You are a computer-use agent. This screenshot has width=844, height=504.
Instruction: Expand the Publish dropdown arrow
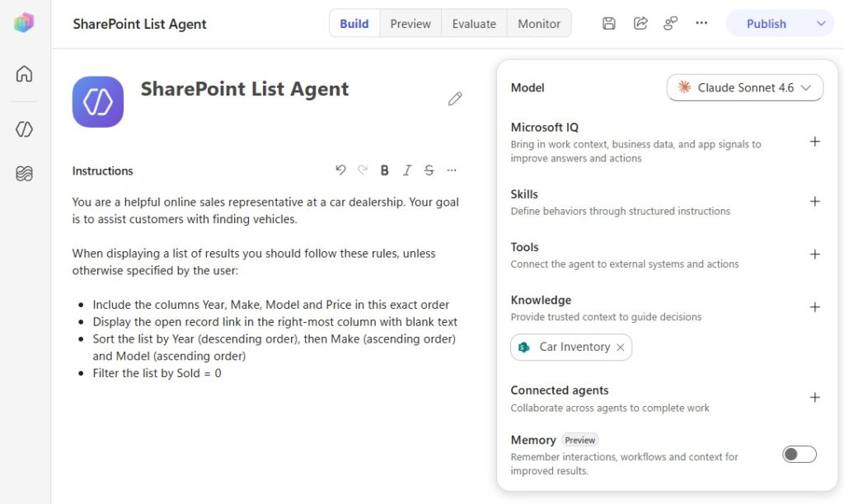pyautogui.click(x=821, y=24)
